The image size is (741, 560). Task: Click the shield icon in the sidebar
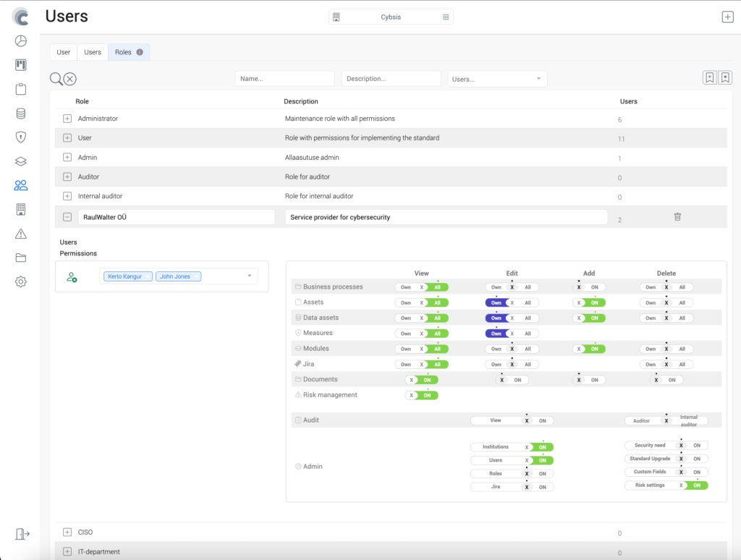(x=21, y=137)
